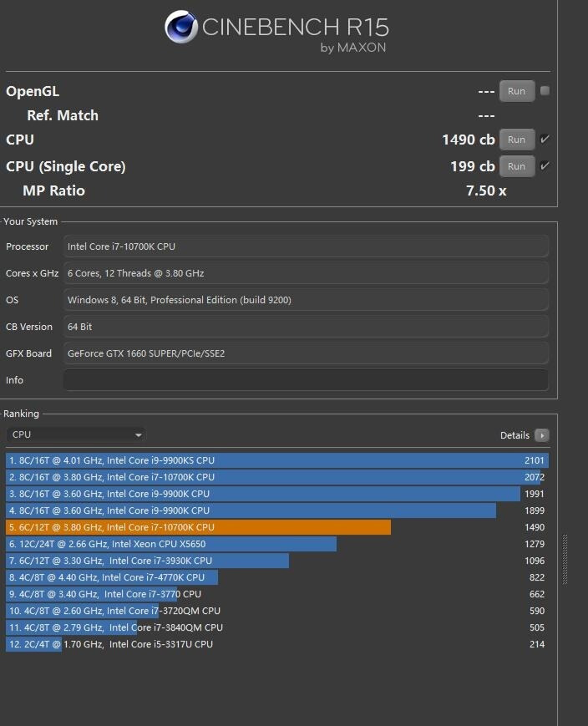Select ranking row 3 scoring 1991
The width and height of the screenshot is (588, 726).
(276, 494)
